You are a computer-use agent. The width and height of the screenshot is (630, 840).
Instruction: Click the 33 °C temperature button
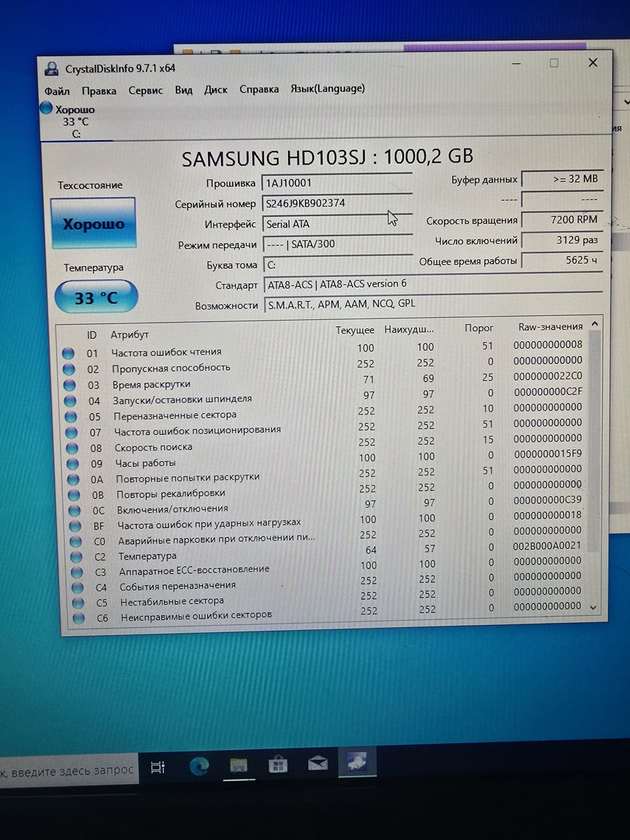click(96, 297)
